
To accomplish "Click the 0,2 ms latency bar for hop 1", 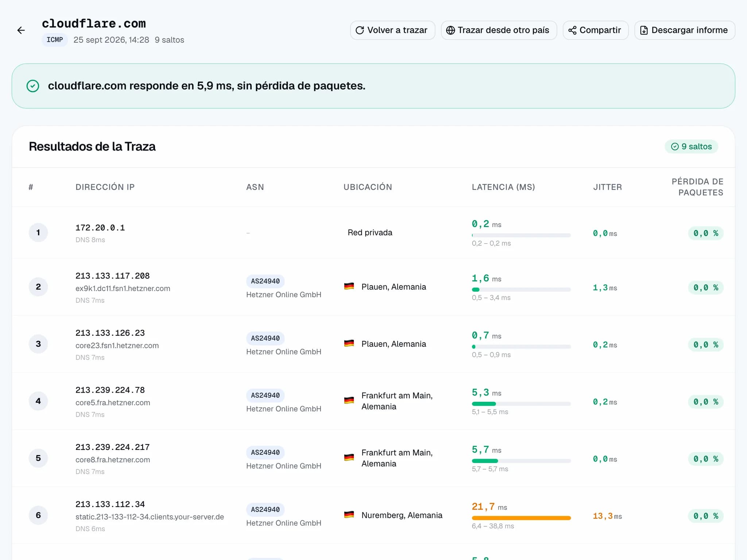I will 521,236.
